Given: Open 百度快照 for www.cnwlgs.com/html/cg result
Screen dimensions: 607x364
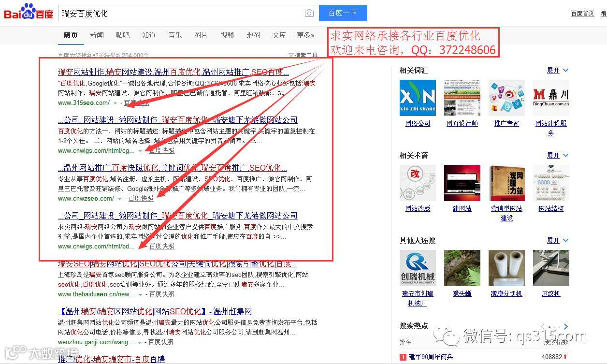Looking at the screenshot, I should tap(162, 151).
